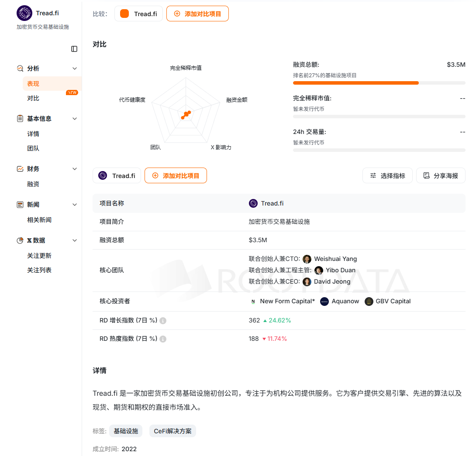Screen dimensions: 476x456
Task: Toggle the sidebar collapse icon
Action: [74, 49]
